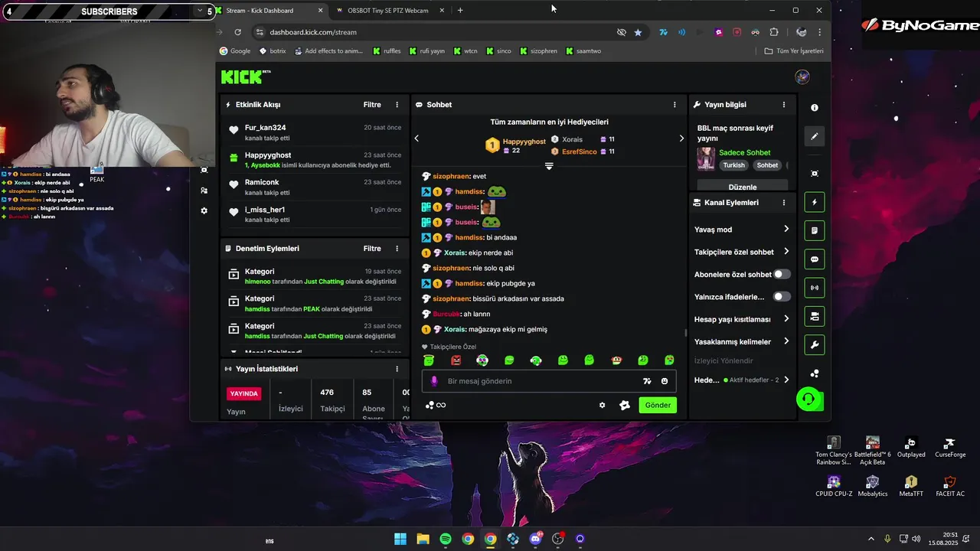
Task: Show next top gifters with right arrow
Action: click(681, 139)
